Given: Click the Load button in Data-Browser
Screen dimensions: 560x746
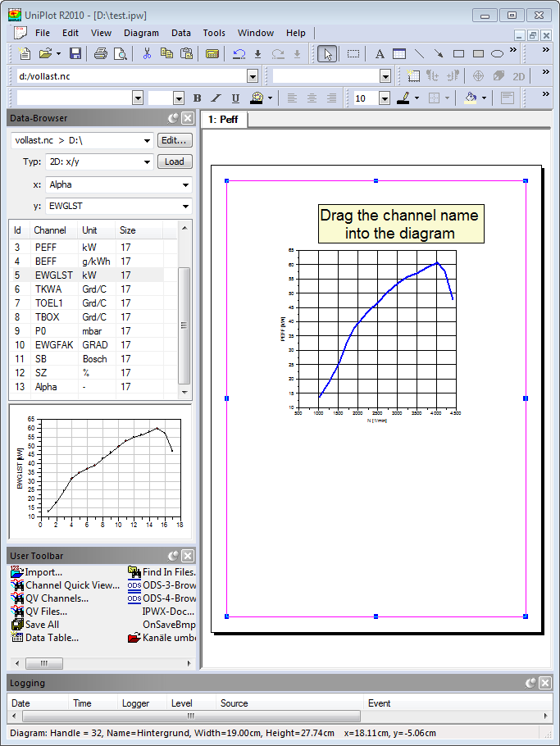Looking at the screenshot, I should click(x=175, y=161).
